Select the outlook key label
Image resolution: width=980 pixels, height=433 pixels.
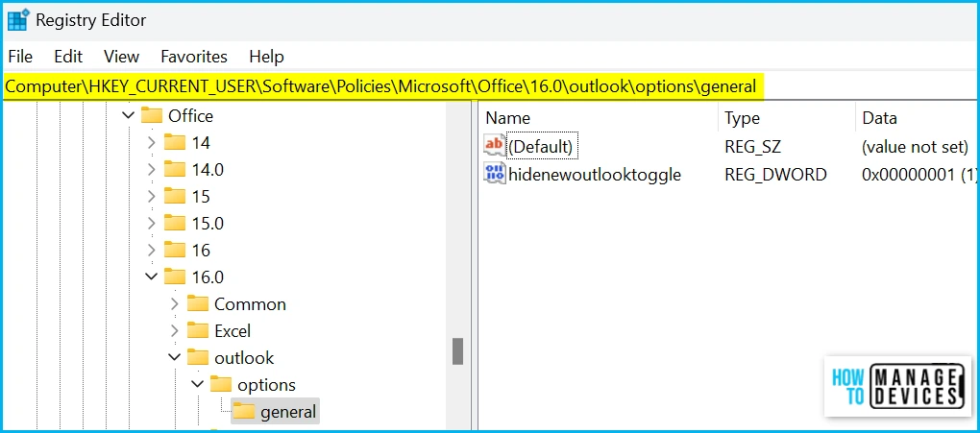click(244, 358)
